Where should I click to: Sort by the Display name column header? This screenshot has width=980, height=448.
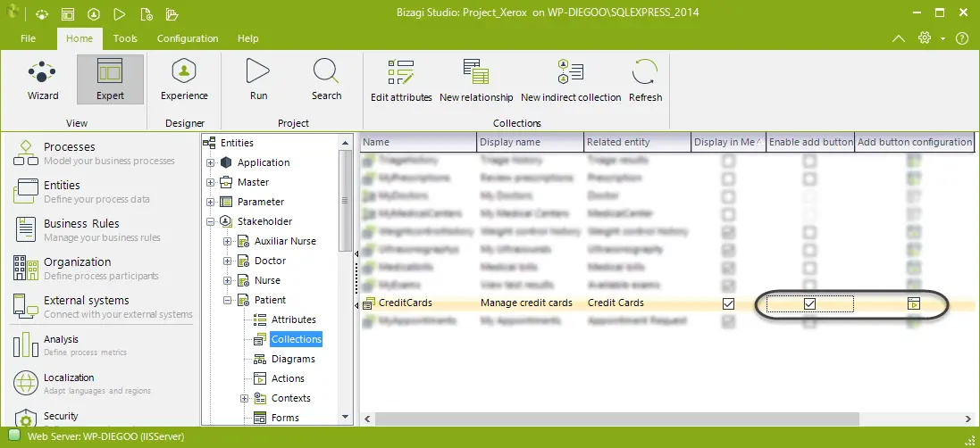point(530,142)
